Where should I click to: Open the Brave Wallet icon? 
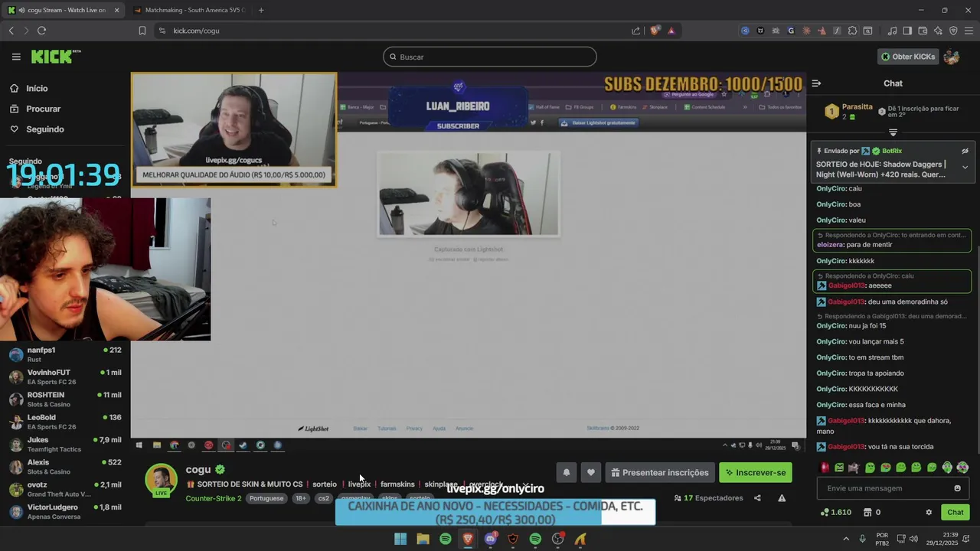coord(923,31)
